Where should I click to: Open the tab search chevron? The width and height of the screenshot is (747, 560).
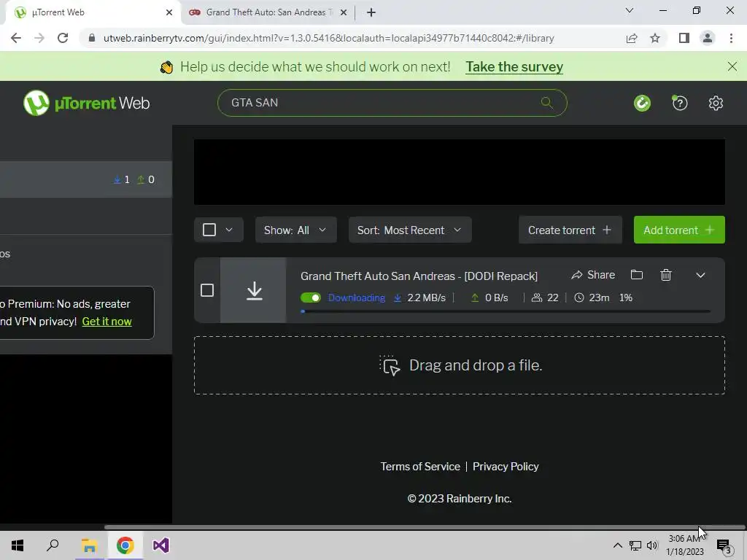click(x=630, y=10)
